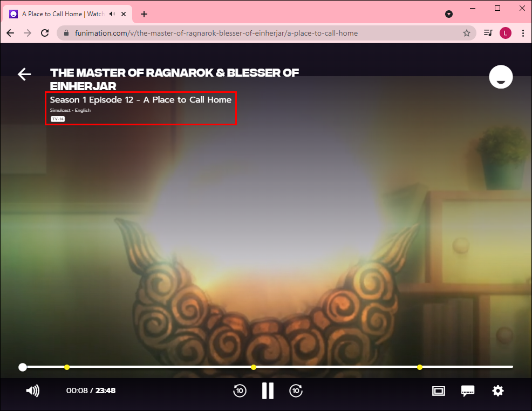Click the Season 1 Episode 12 title text

(140, 99)
